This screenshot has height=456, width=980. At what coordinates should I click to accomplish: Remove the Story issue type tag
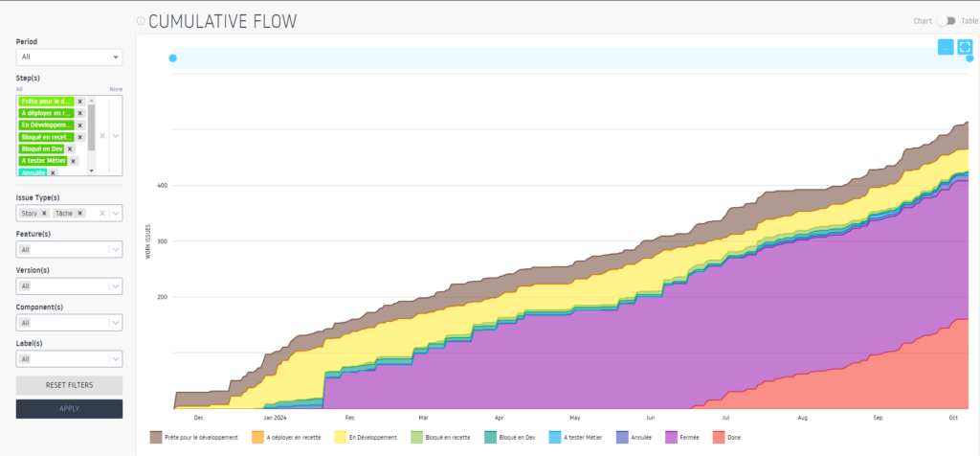pos(45,213)
